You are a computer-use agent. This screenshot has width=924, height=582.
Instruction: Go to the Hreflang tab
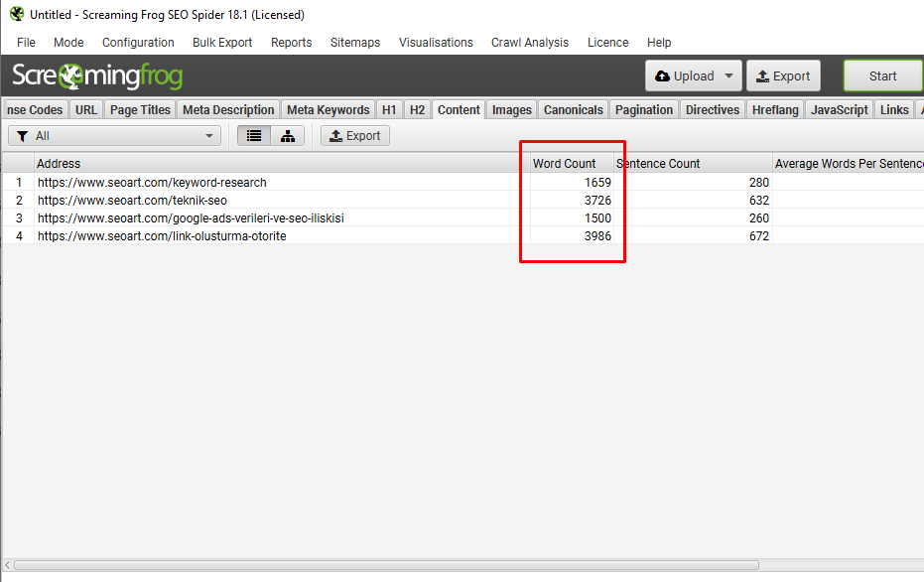774,110
